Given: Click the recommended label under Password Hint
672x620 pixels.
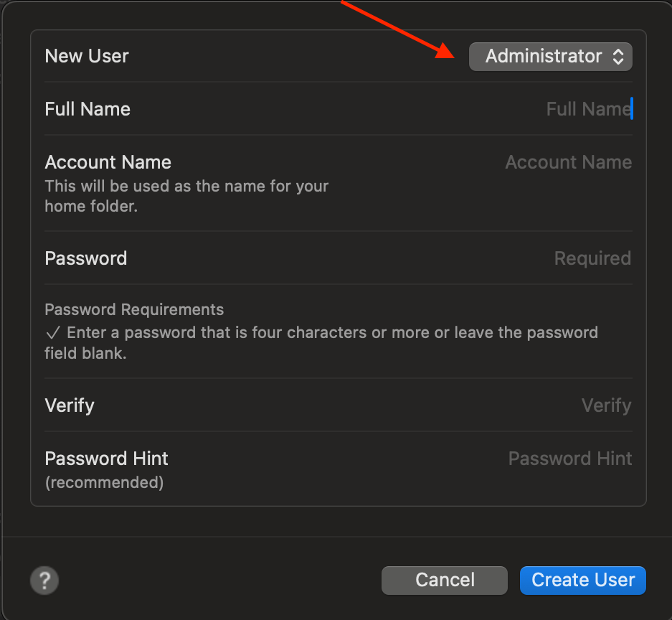Looking at the screenshot, I should (x=103, y=482).
